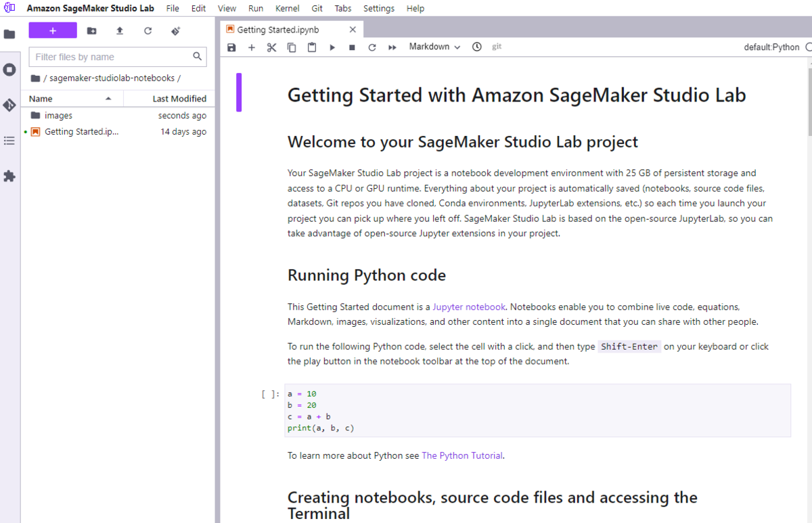Create a new folder icon
812x523 pixels.
92,31
